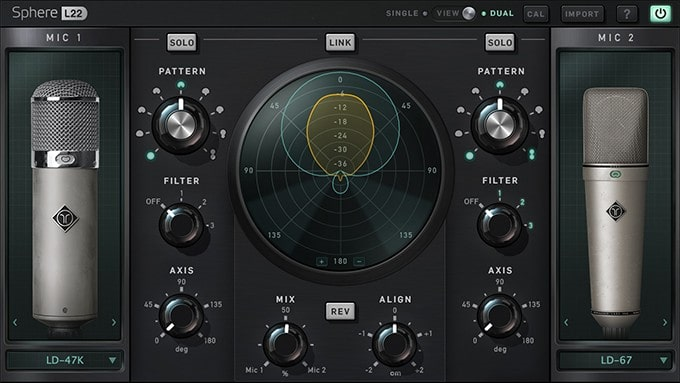Screen dimensions: 680x383
Task: Click the '+1' mark on ALIGN knob
Action: click(428, 333)
